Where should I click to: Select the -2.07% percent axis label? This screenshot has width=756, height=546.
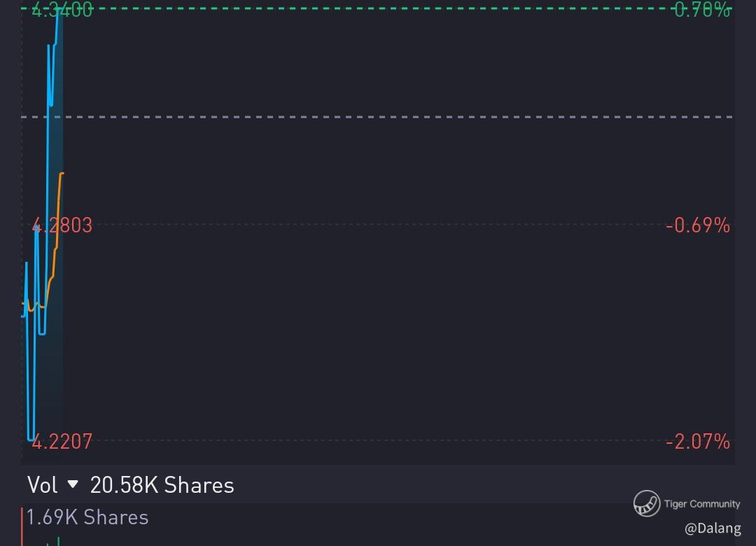tap(697, 442)
